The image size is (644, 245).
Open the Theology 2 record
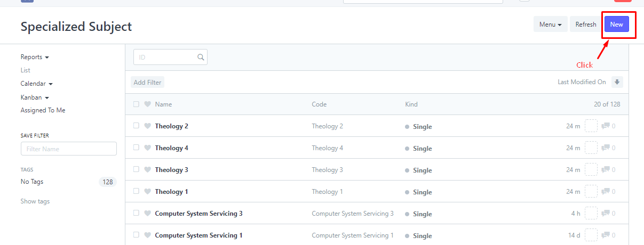[171, 126]
